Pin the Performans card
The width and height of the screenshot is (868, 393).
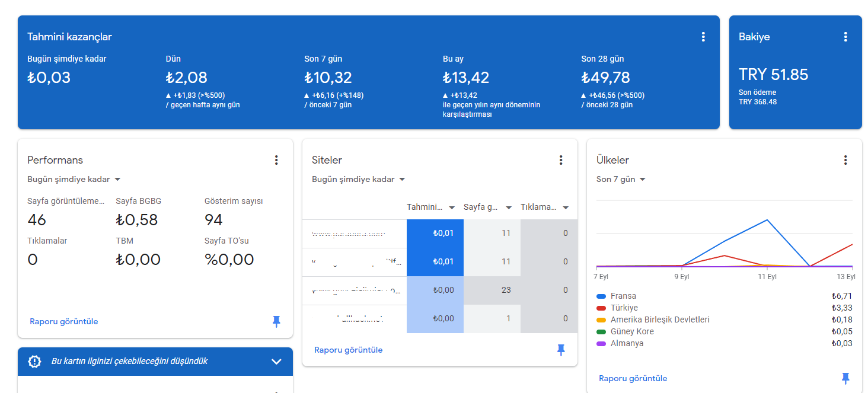(276, 322)
